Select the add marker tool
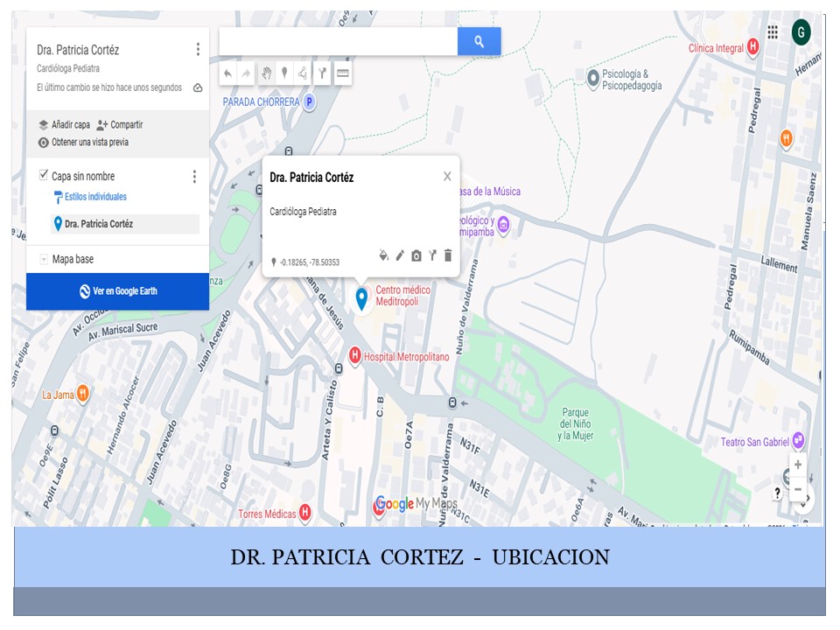The height and width of the screenshot is (630, 840). (284, 73)
